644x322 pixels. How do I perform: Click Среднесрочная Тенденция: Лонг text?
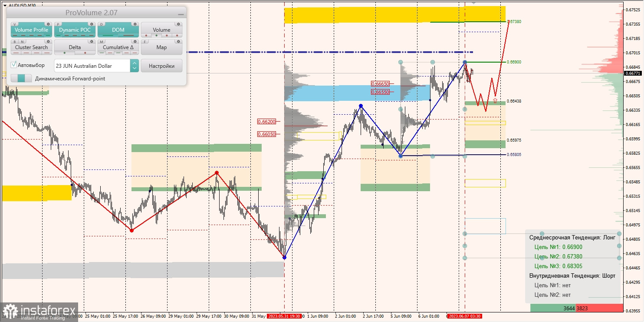[x=572, y=237]
